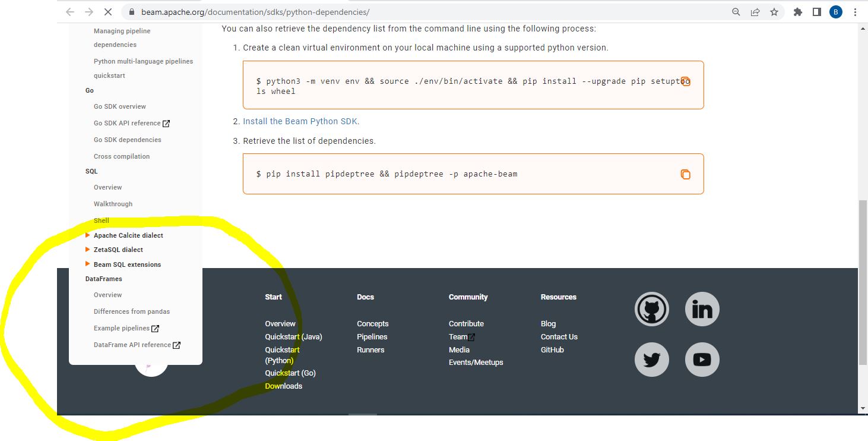Click the page vertical scrollbar thumb
Image resolution: width=868 pixels, height=441 pixels.
click(863, 282)
